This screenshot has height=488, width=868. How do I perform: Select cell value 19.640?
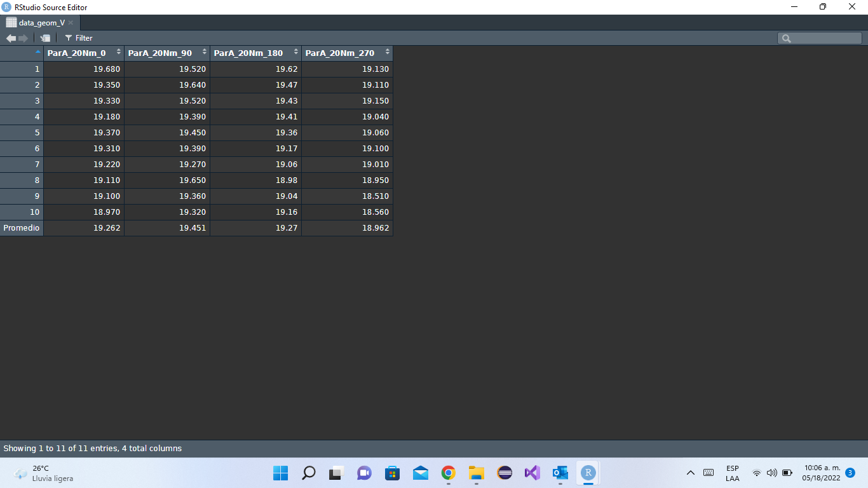(193, 85)
